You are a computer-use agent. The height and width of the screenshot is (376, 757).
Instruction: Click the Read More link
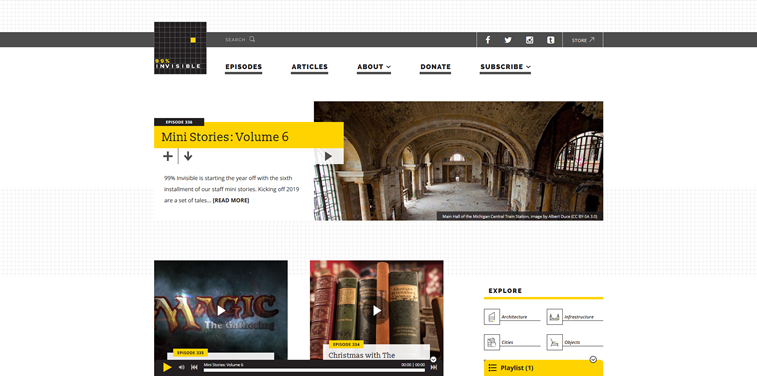point(231,200)
